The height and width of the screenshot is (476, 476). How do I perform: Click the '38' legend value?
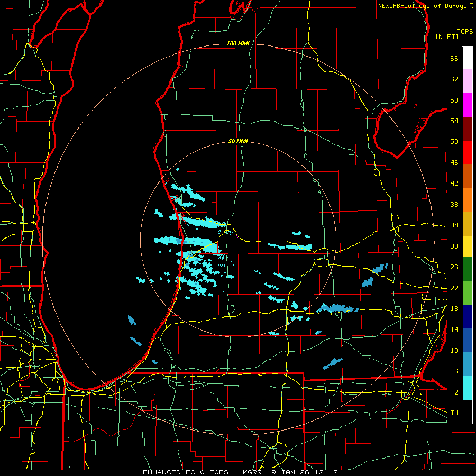click(x=454, y=204)
